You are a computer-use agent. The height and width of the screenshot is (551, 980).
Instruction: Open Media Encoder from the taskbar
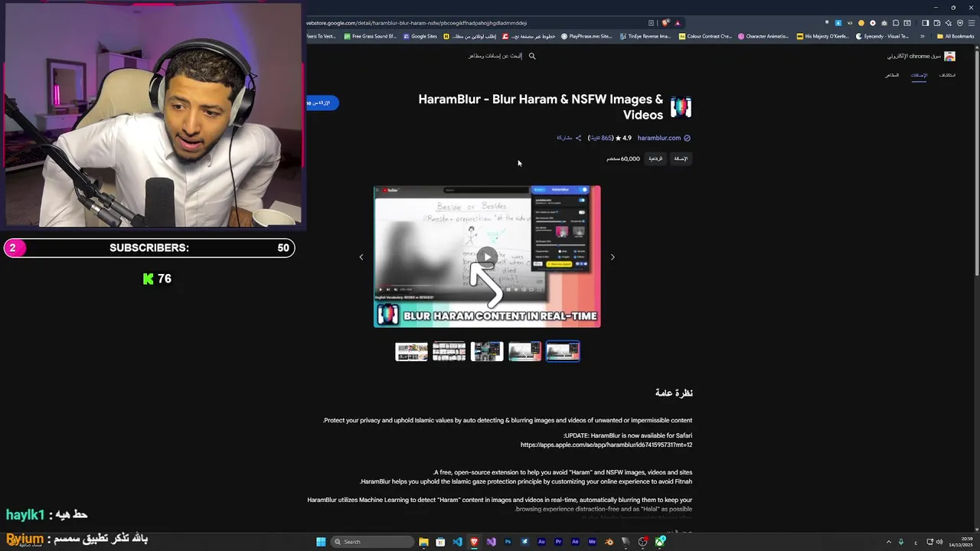(x=592, y=542)
